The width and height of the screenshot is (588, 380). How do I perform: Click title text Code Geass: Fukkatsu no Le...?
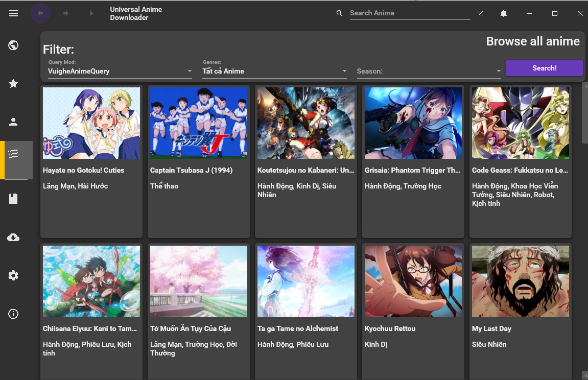[520, 170]
